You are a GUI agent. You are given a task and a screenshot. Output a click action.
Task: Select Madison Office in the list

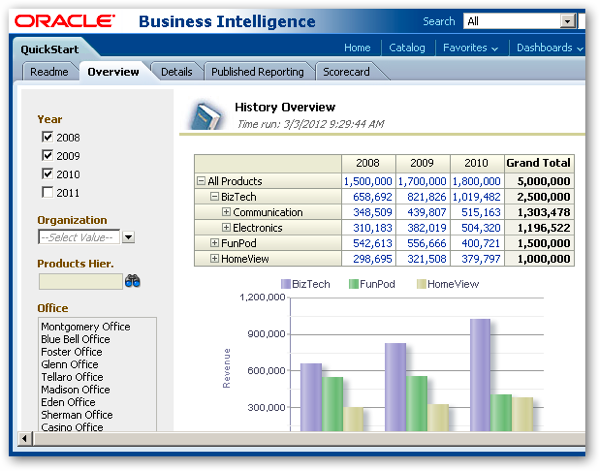(x=76, y=390)
